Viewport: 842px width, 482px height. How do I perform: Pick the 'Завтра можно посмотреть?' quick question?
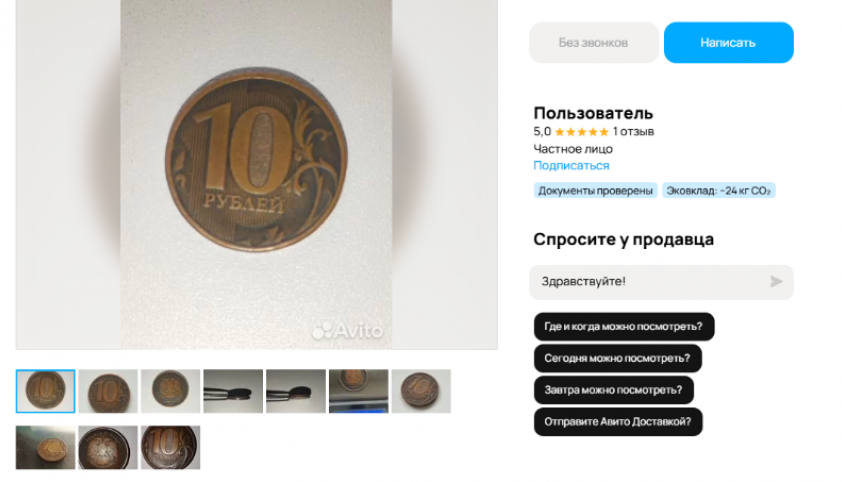pyautogui.click(x=613, y=390)
